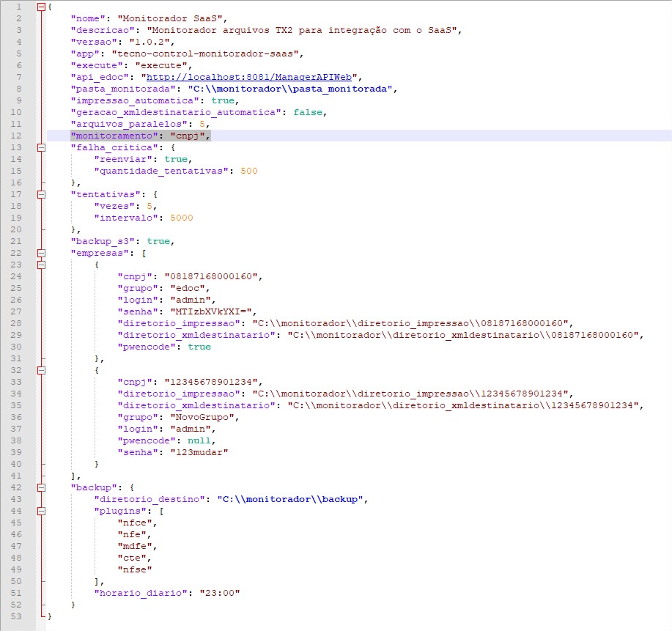The width and height of the screenshot is (672, 631).
Task: Click the intervalo value 5000
Action: click(x=182, y=218)
